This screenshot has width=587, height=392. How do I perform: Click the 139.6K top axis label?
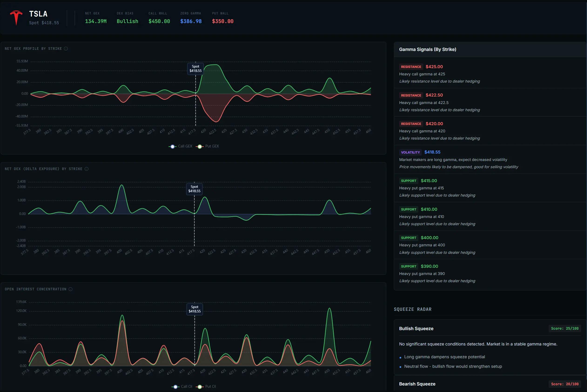pos(21,302)
